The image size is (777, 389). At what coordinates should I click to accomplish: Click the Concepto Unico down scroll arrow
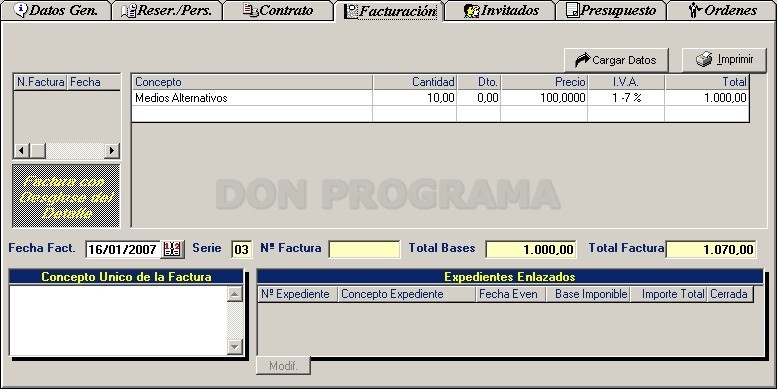click(x=234, y=347)
